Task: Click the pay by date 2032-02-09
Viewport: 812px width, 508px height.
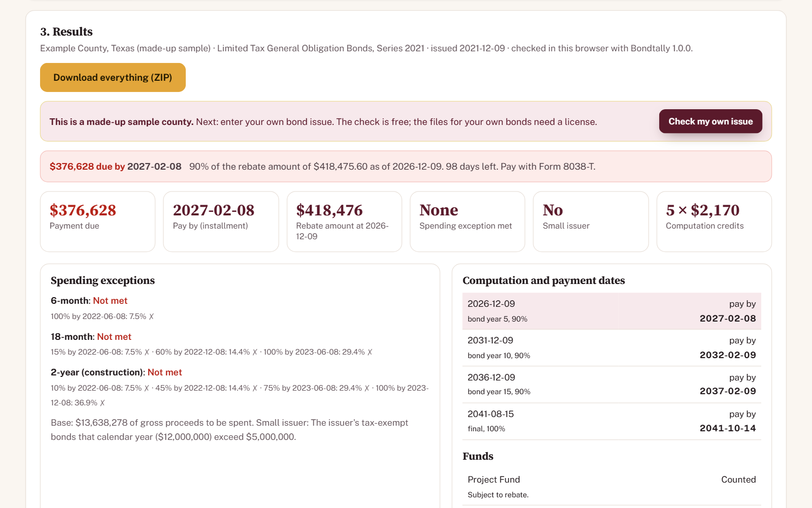Action: [728, 355]
